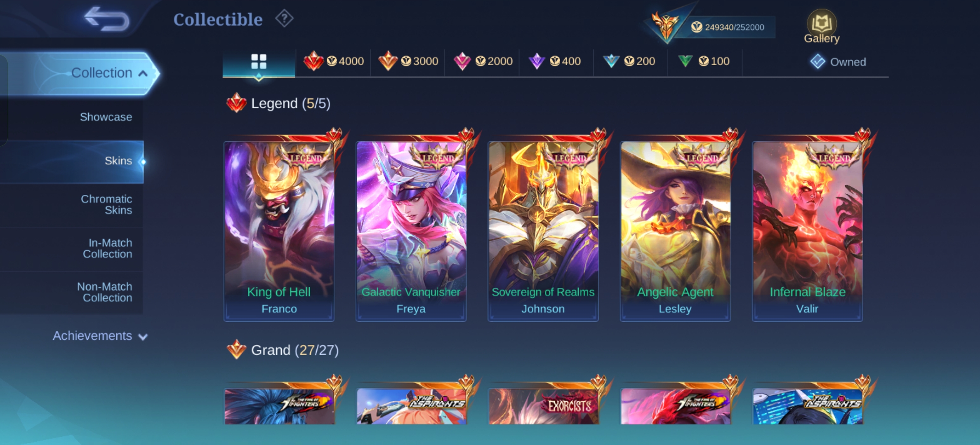Filter by the 4000-point Legend gem

(334, 61)
